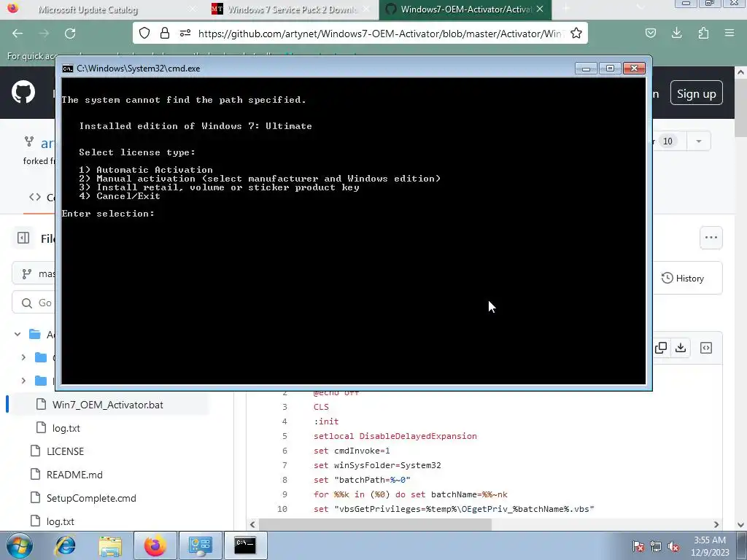Open the Action Center flag tray icon

pyautogui.click(x=638, y=546)
